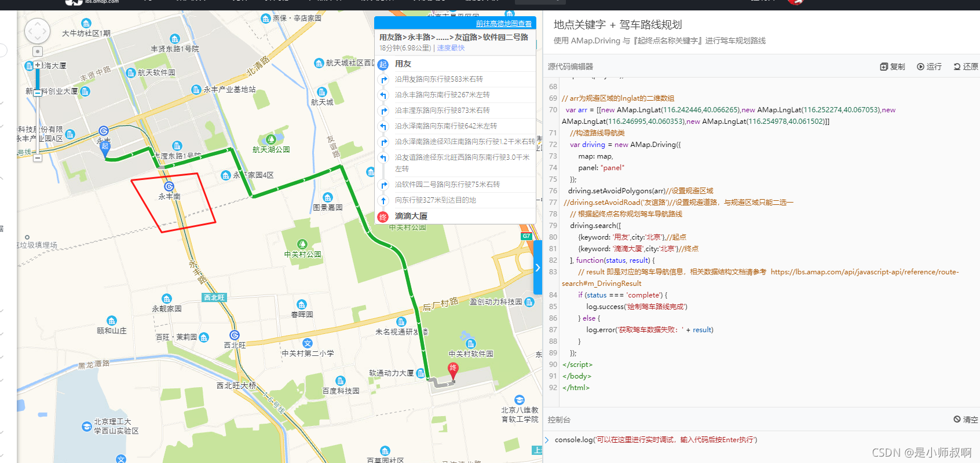Viewport: 980px width, 463px height.
Task: Select step 沿永泽南路向东南行驶642米左转
Action: (455, 126)
